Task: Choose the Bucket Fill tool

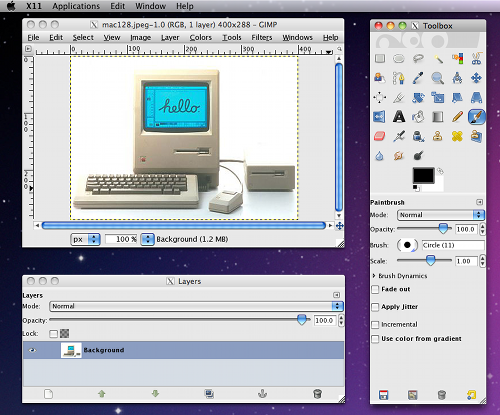Action: tap(418, 117)
